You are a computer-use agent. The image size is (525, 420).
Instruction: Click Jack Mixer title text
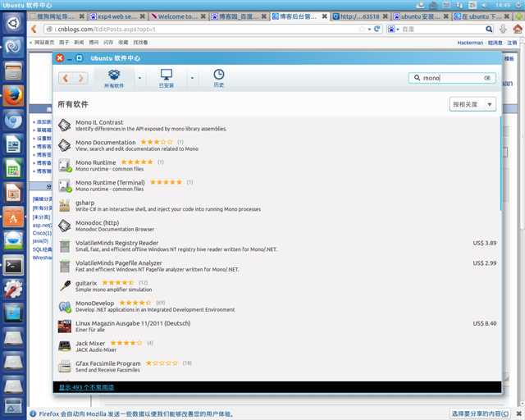click(x=90, y=344)
